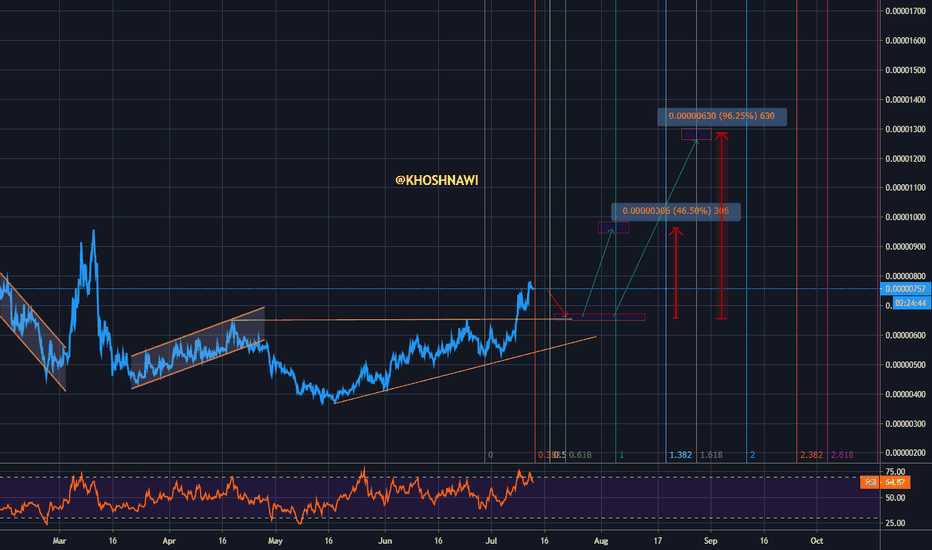Viewport: 932px width, 550px height.
Task: Select the middle target box near 0.00001000
Action: tap(613, 228)
